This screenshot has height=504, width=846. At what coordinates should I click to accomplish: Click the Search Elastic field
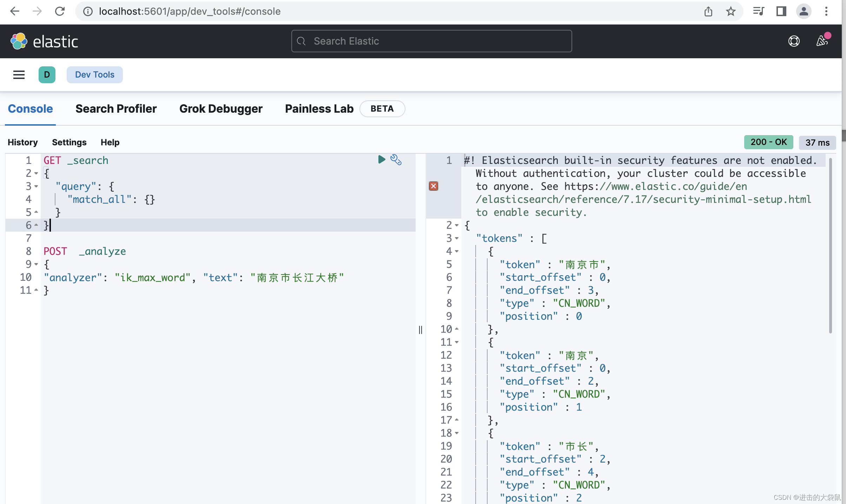pos(432,41)
